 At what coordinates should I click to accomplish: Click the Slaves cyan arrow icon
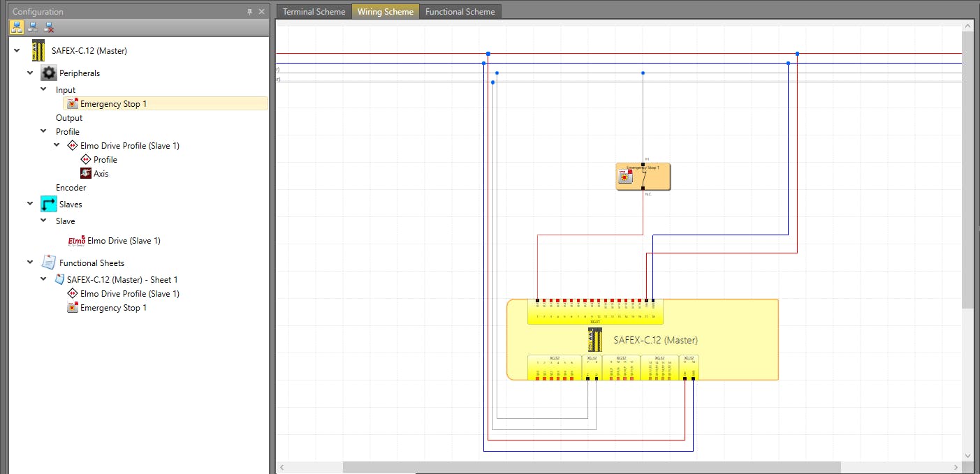coord(49,205)
